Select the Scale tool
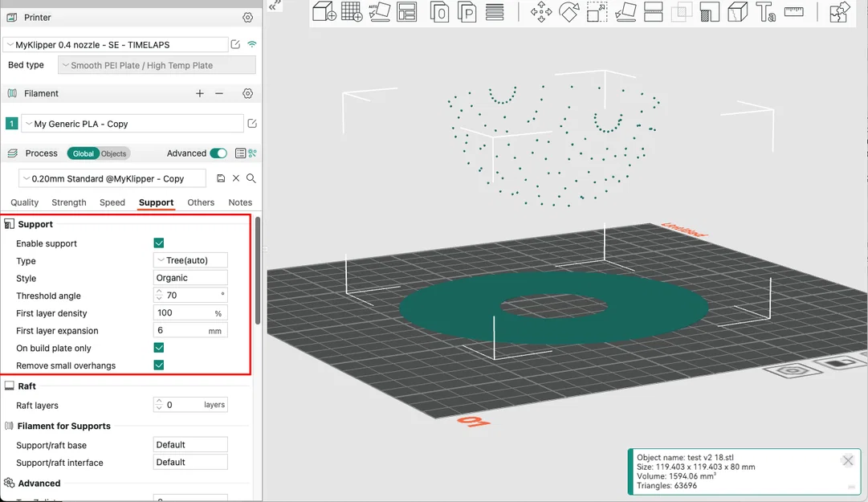Image resolution: width=868 pixels, height=502 pixels. 597,11
